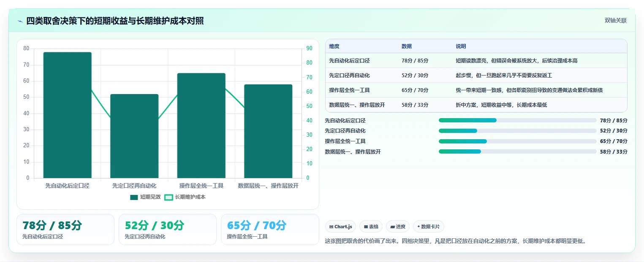The image size is (644, 262).
Task: Click description starting 短期读数漂亮
Action: click(x=516, y=61)
